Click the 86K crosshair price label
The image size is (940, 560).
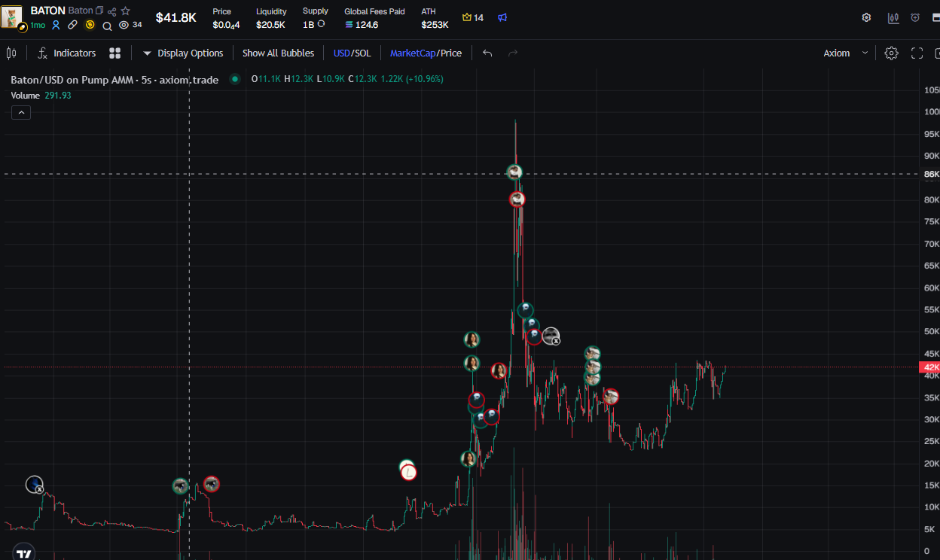point(930,174)
